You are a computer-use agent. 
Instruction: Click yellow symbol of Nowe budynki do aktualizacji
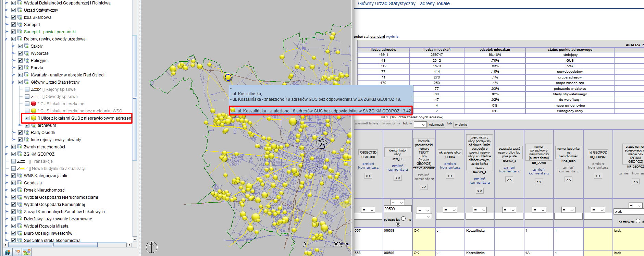point(22,169)
